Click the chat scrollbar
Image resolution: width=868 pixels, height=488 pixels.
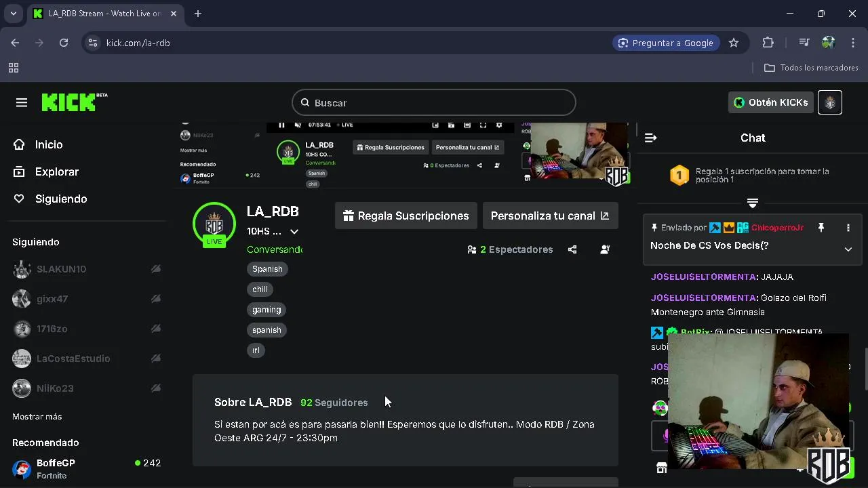pos(865,370)
